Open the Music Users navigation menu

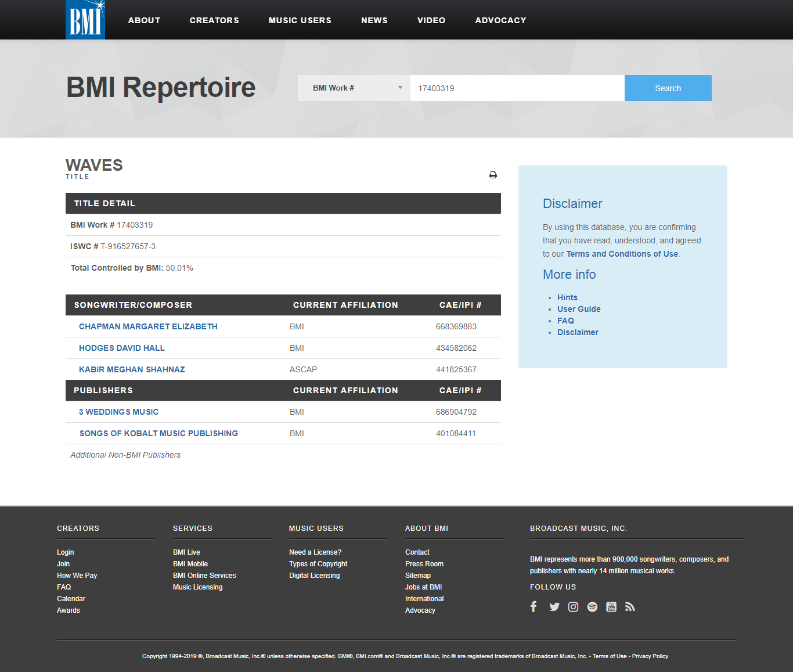300,20
